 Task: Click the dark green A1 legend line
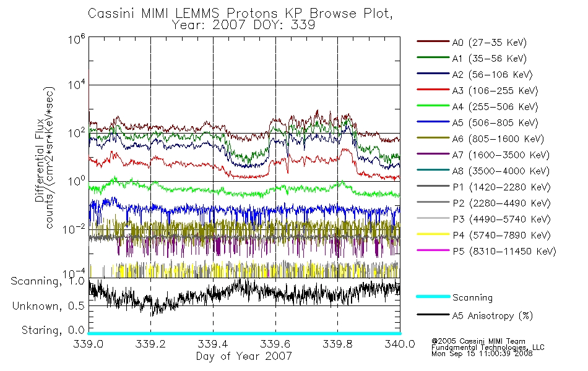pos(433,57)
